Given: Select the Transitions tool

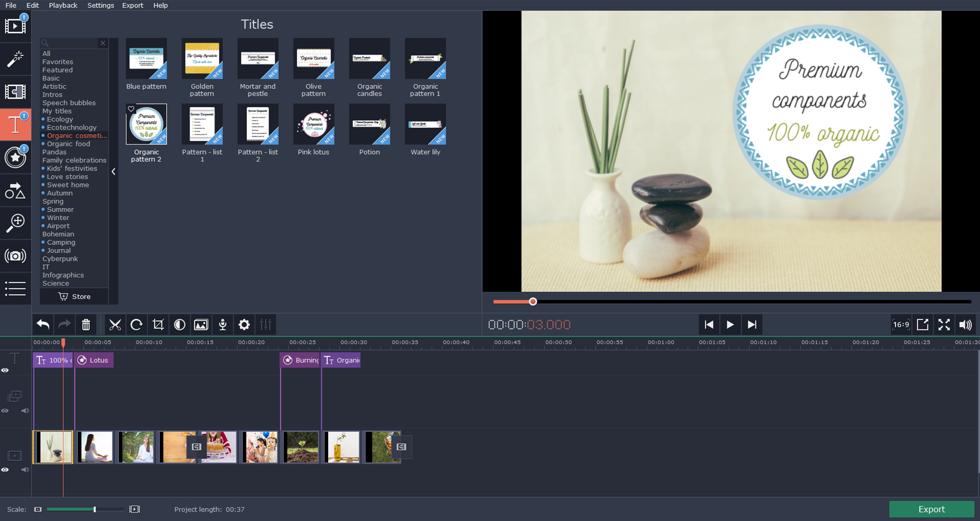Looking at the screenshot, I should click(16, 92).
